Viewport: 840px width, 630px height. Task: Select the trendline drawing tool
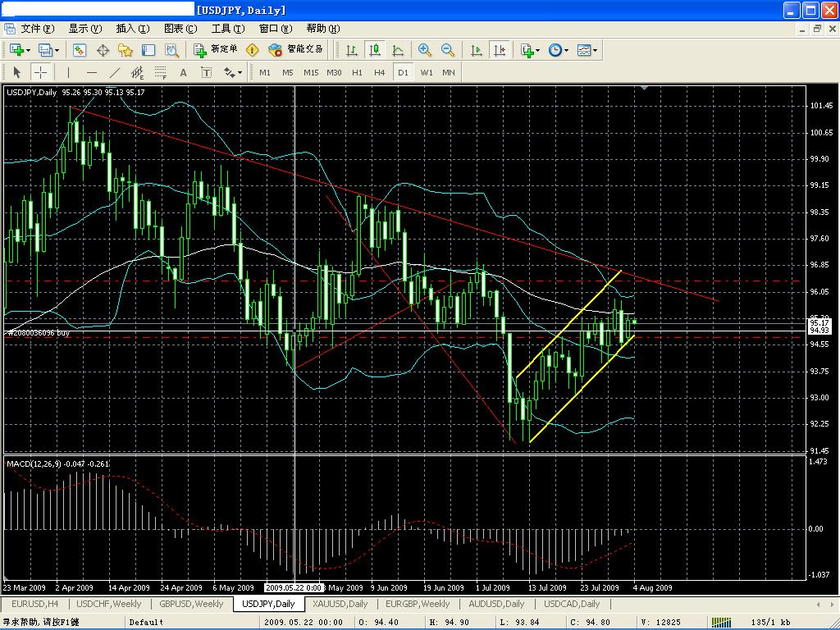point(115,72)
